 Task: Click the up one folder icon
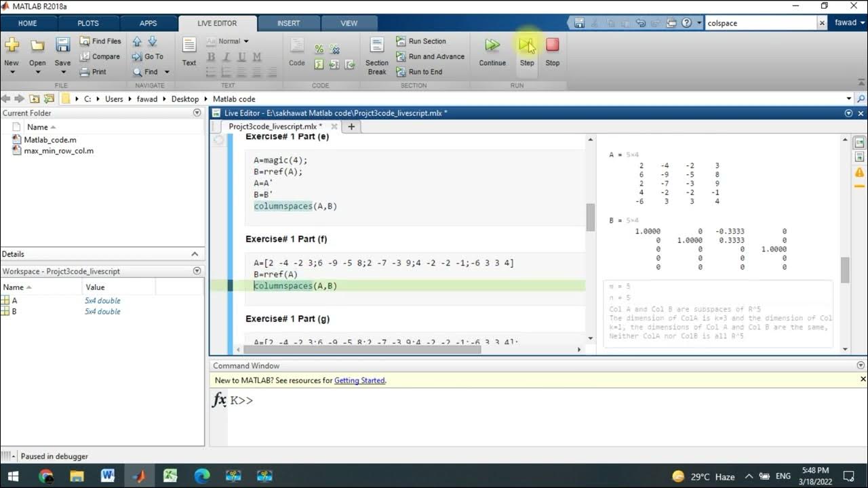(34, 99)
